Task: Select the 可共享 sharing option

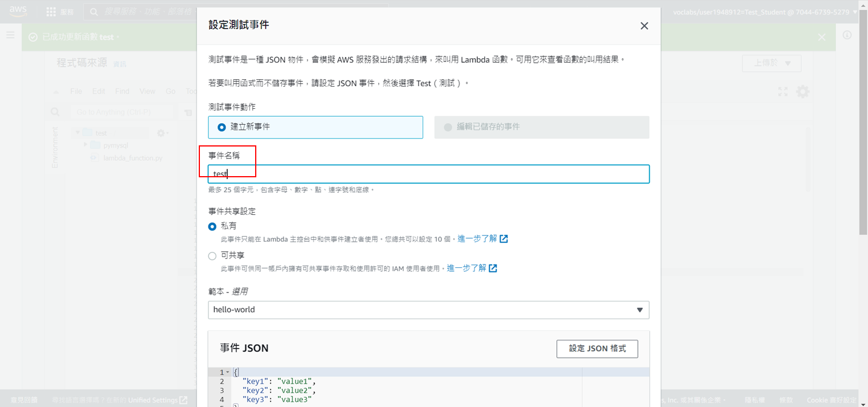Action: [x=211, y=255]
